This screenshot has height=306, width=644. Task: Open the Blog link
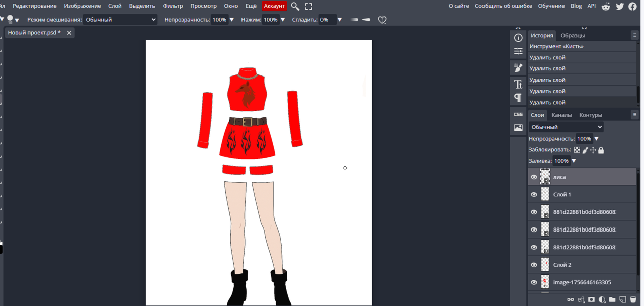(576, 6)
